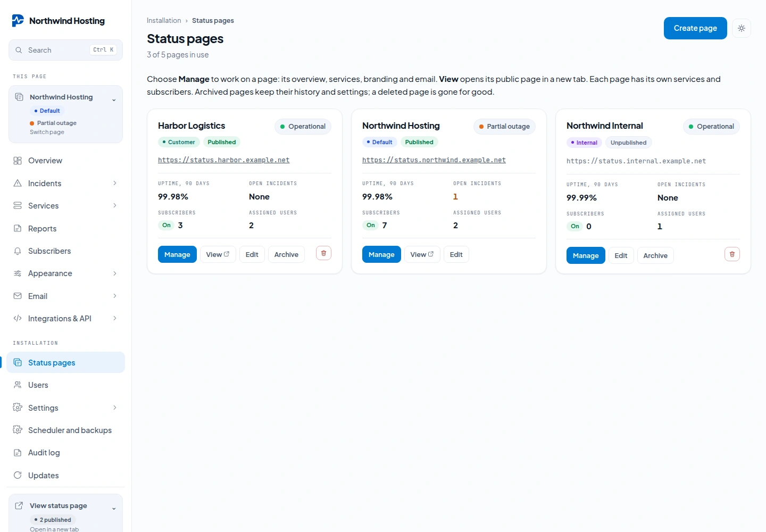View the Northwind Hosting public page
This screenshot has height=532, width=766.
(x=422, y=254)
